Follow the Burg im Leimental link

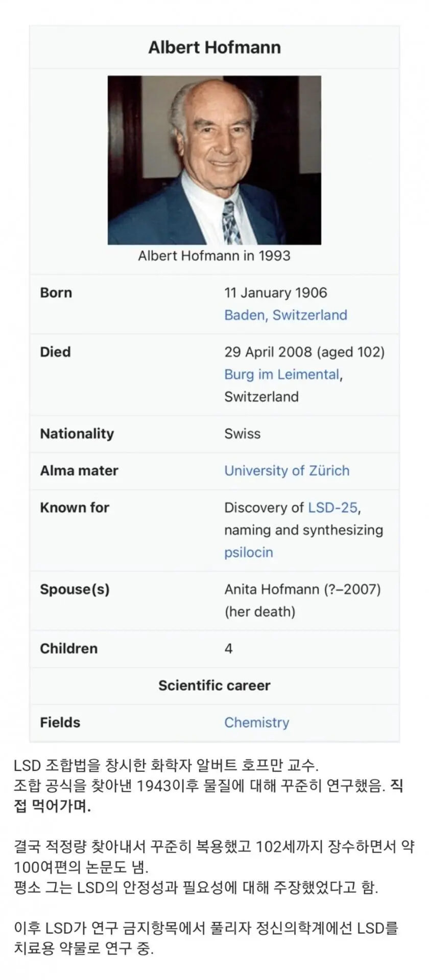281,374
